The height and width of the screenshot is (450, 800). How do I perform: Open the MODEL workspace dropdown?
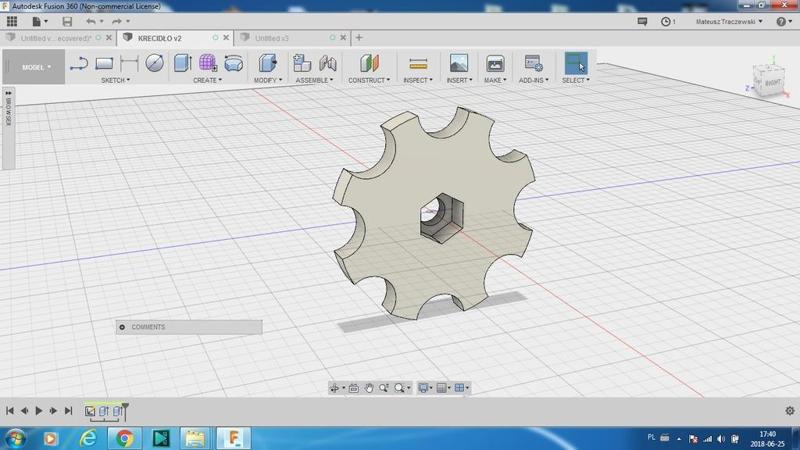pyautogui.click(x=36, y=67)
